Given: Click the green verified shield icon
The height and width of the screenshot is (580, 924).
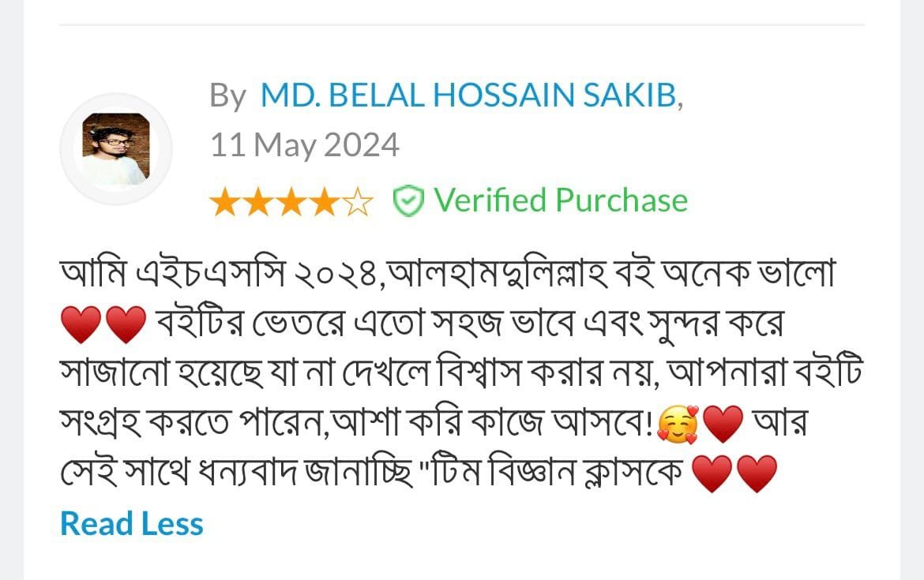Looking at the screenshot, I should coord(408,201).
